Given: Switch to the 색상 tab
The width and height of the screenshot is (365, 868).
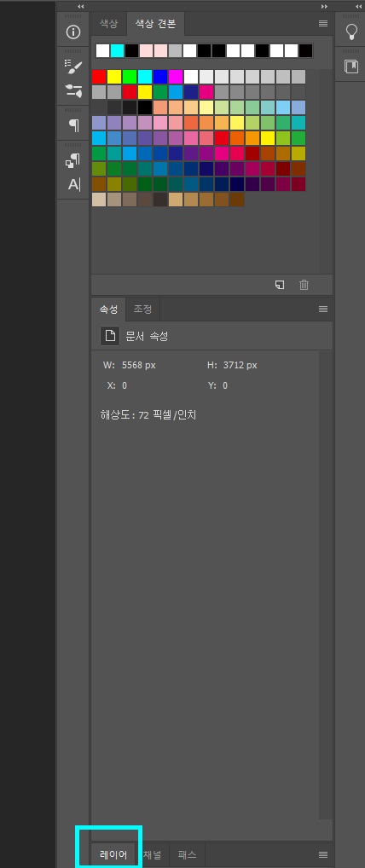Looking at the screenshot, I should pos(108,24).
